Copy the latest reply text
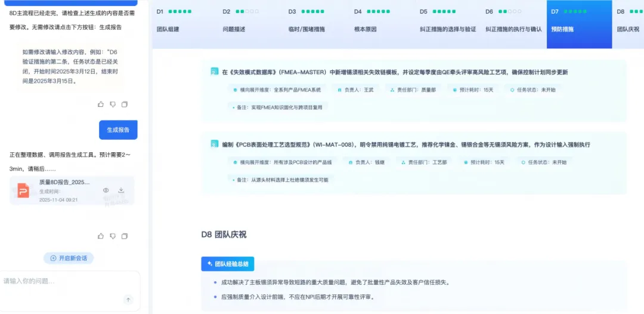This screenshot has width=644, height=314. click(x=125, y=236)
